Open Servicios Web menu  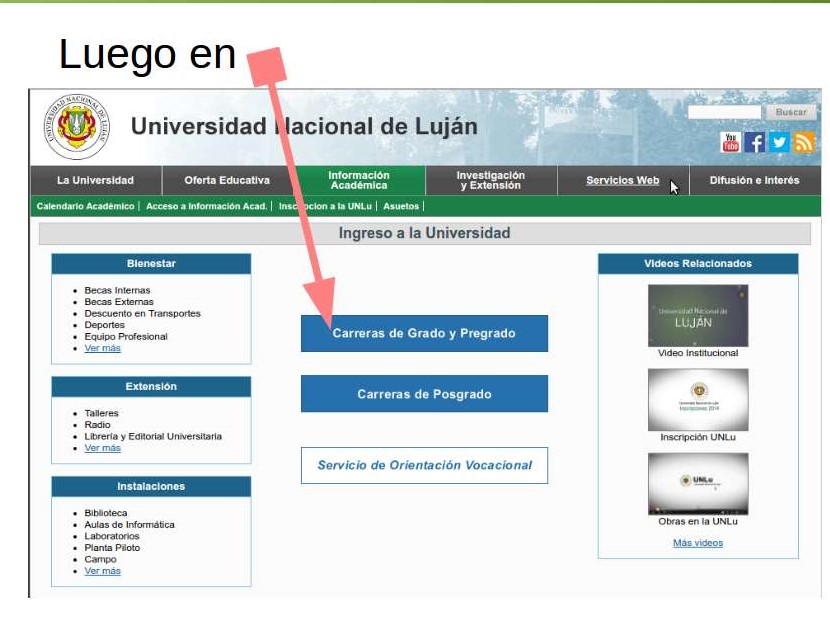click(622, 180)
